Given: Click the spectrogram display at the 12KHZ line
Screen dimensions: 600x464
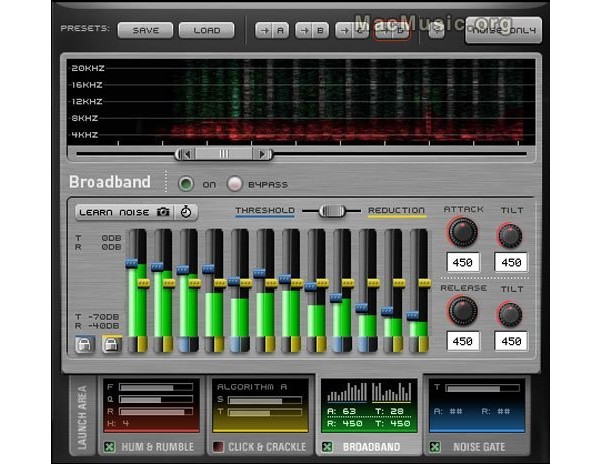Looking at the screenshot, I should pos(301,102).
